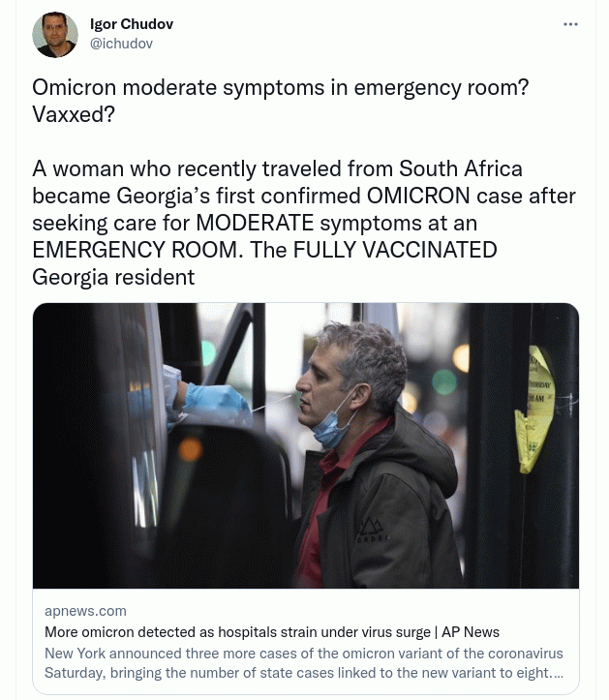Open the AP News article photo
This screenshot has width=609, height=700.
306,445
